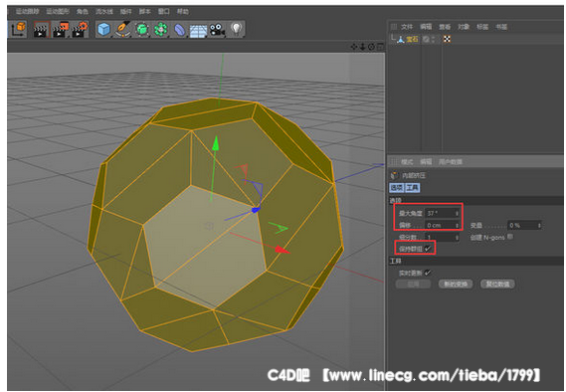Open the Bend deformer icon

click(x=179, y=30)
